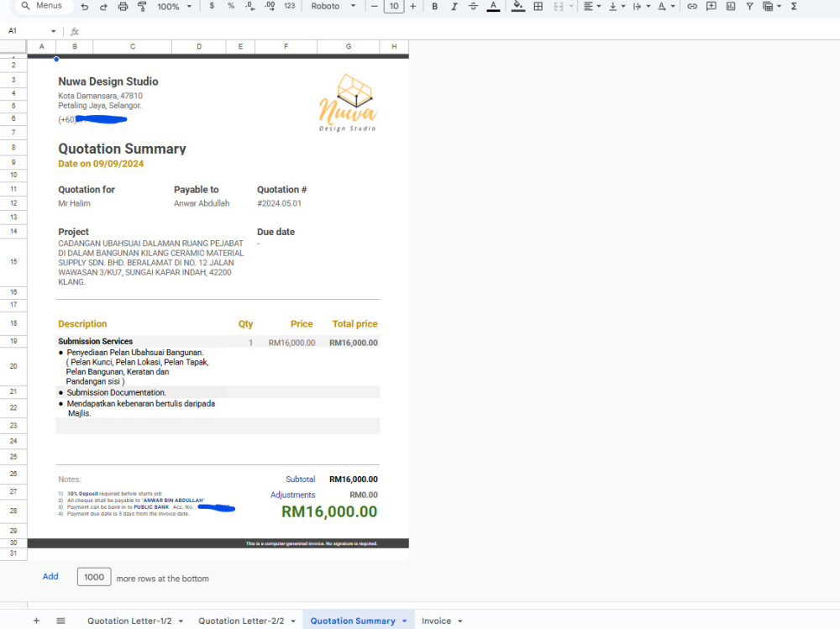Select the '#2024.05.01' quotation number cell
Image resolution: width=840 pixels, height=629 pixels.
[x=279, y=203]
